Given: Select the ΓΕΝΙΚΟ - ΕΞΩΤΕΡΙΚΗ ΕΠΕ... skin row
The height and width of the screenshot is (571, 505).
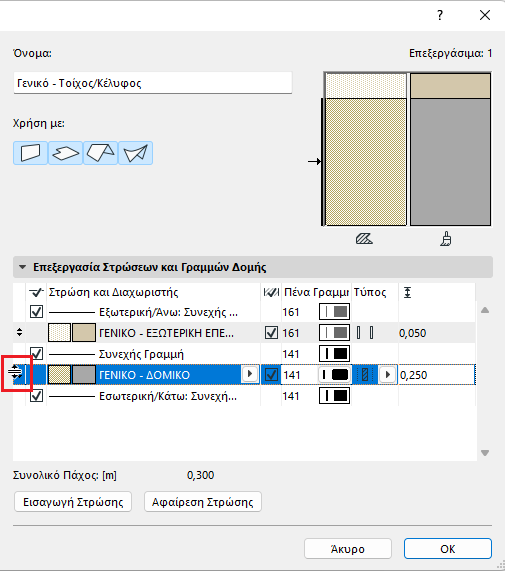Looking at the screenshot, I should pyautogui.click(x=244, y=333).
